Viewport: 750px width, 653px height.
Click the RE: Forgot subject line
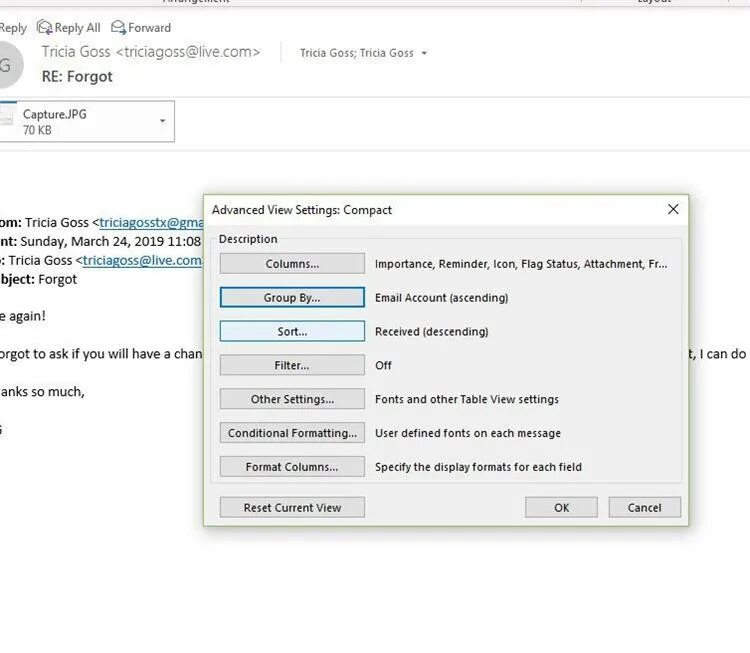(x=77, y=77)
